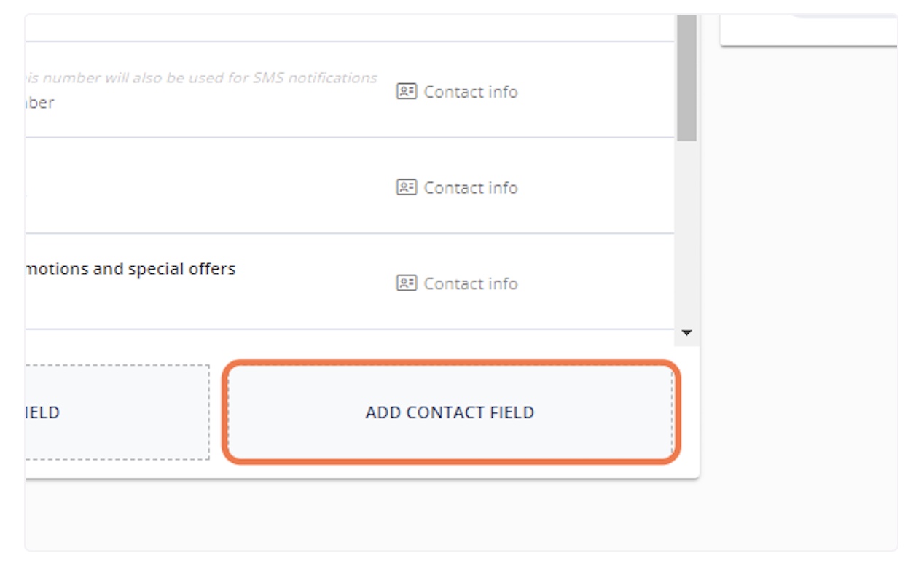Click the partially visible row below the promotions row
Viewport: 924px width, 564px height.
[350, 337]
